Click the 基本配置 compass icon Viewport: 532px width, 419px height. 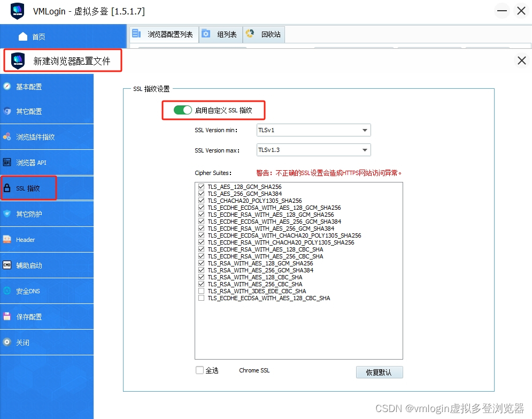7,86
